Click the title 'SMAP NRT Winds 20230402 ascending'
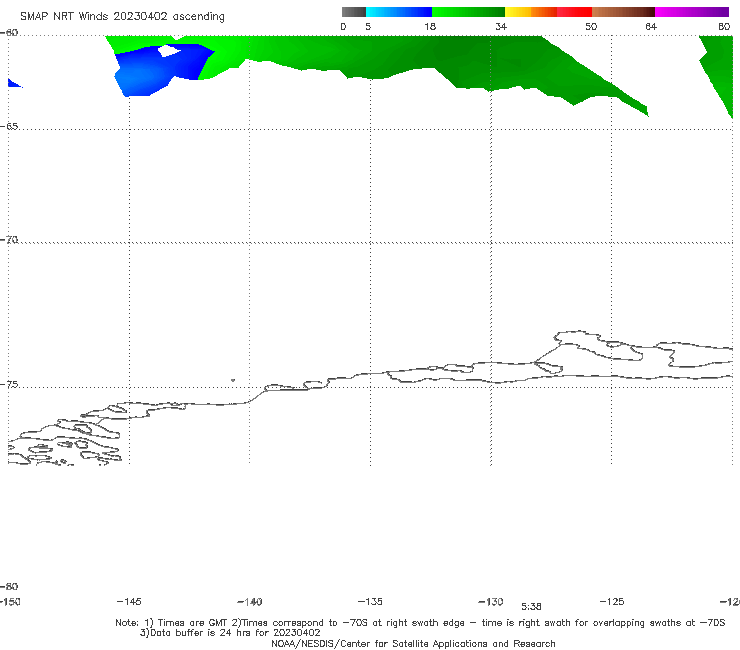The image size is (740, 650). [122, 17]
